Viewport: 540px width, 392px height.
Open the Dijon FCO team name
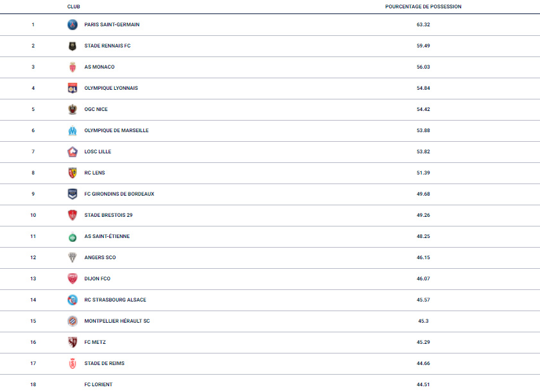[x=98, y=278]
